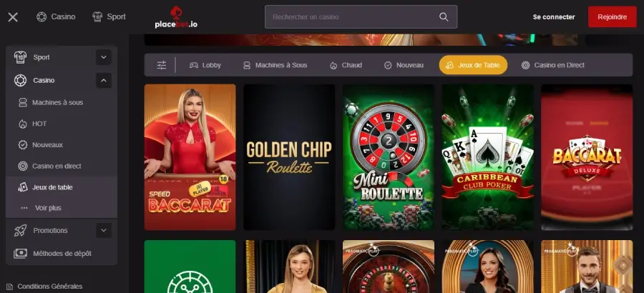This screenshot has height=293, width=644.
Task: Collapse the Casino sidebar section chevron
Action: (x=104, y=81)
